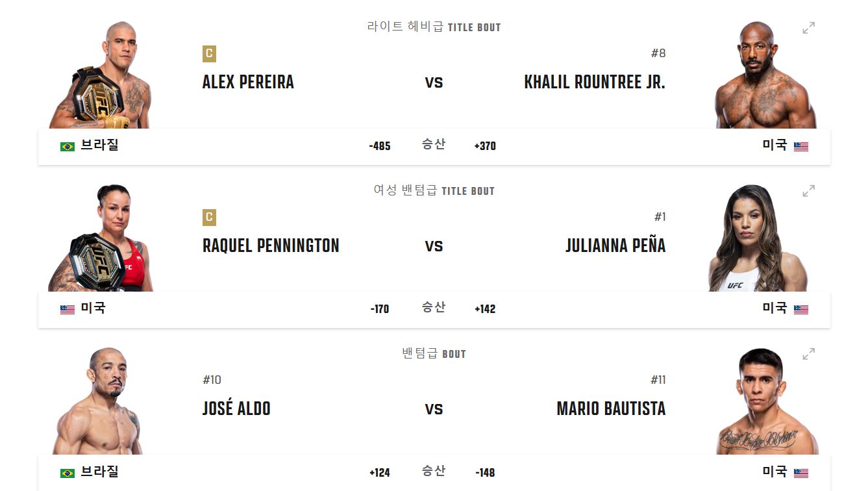Click the US flag next to Mario Bautista's 미국
This screenshot has width=868, height=491.
802,473
